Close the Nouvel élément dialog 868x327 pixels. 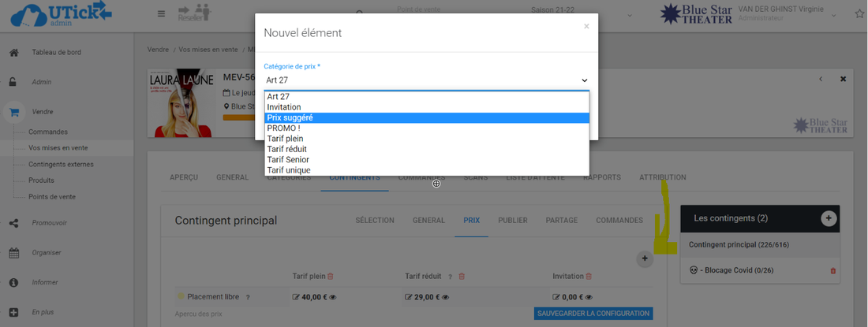(x=586, y=27)
